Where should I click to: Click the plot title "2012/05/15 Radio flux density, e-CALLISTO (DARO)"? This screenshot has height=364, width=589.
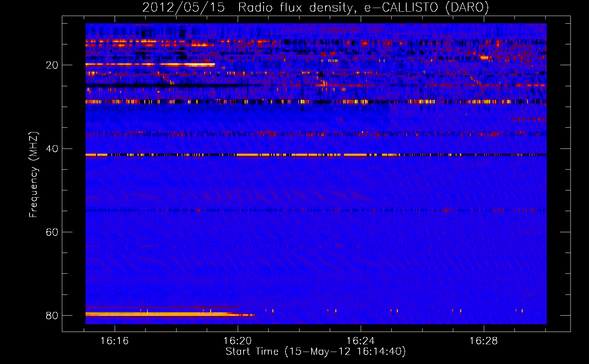click(316, 8)
